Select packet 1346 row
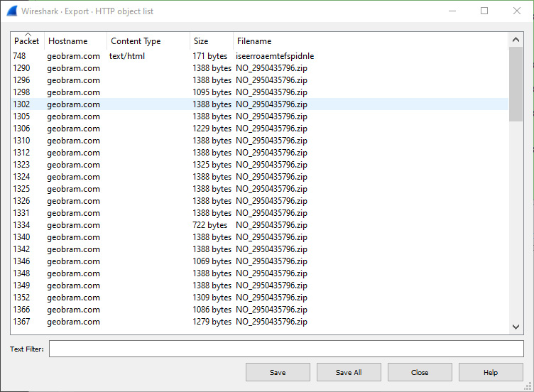The image size is (534, 392). 259,261
